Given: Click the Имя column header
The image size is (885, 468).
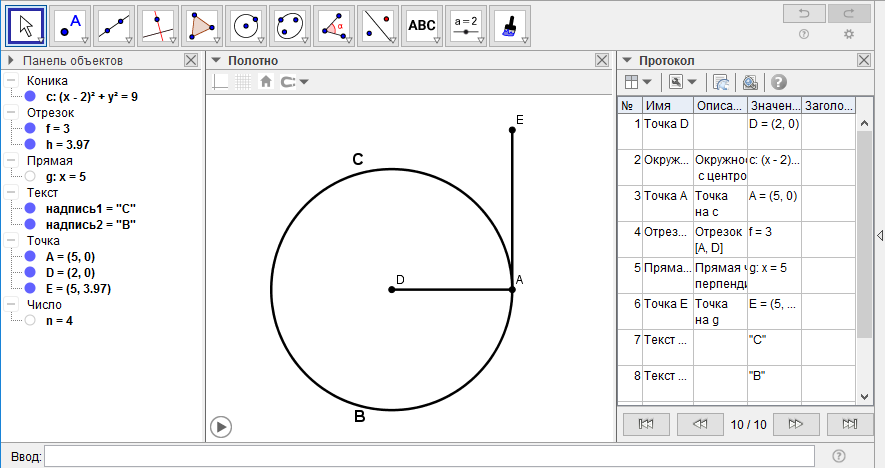Looking at the screenshot, I should click(667, 105).
